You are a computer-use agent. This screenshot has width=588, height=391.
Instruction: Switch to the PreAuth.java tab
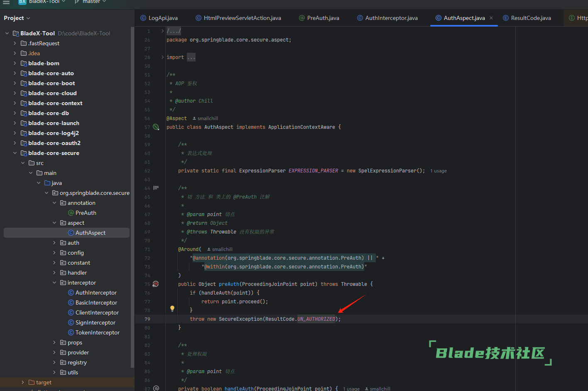coord(319,18)
